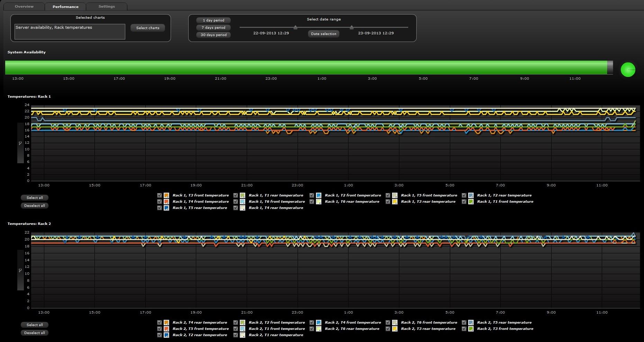644x342 pixels.
Task: Choose the 7 days period
Action: tap(214, 27)
